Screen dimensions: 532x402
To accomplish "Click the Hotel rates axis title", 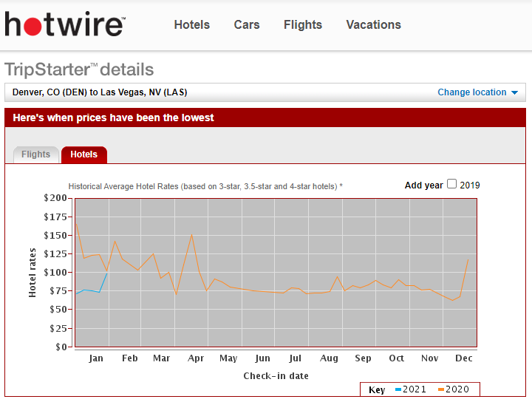I will coord(33,273).
